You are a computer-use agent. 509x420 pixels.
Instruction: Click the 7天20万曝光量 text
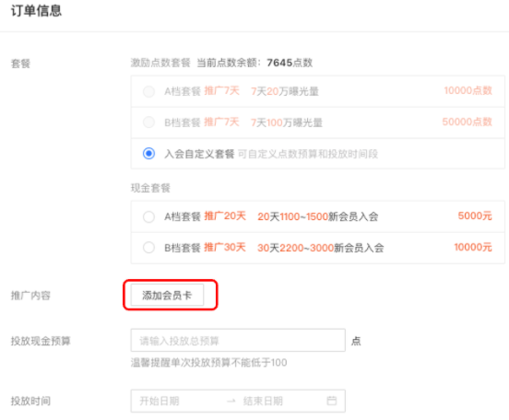pyautogui.click(x=285, y=91)
